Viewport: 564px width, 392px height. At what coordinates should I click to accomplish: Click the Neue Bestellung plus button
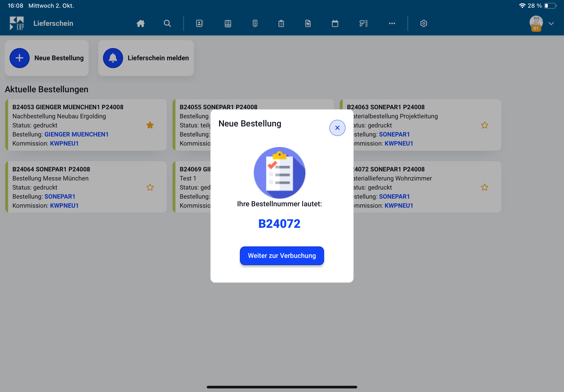point(47,58)
